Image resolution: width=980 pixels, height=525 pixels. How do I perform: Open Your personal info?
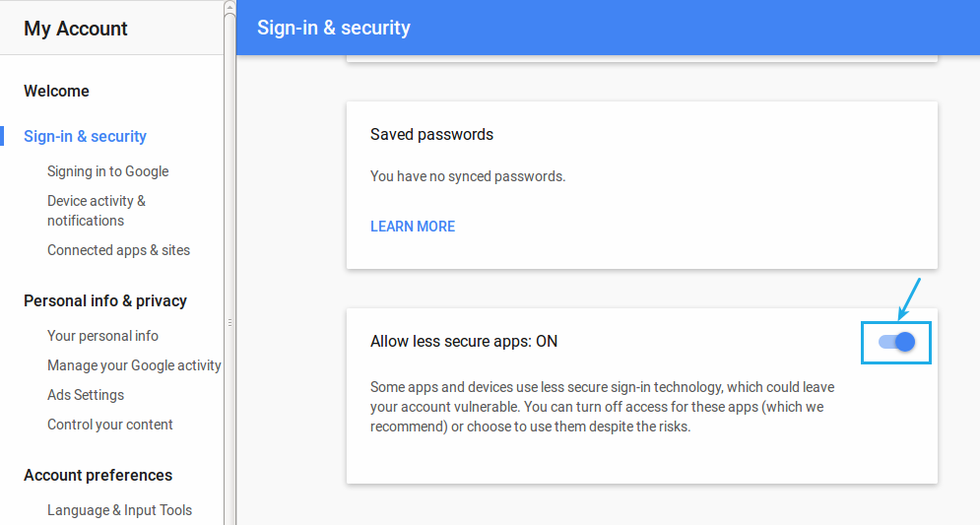(x=103, y=336)
